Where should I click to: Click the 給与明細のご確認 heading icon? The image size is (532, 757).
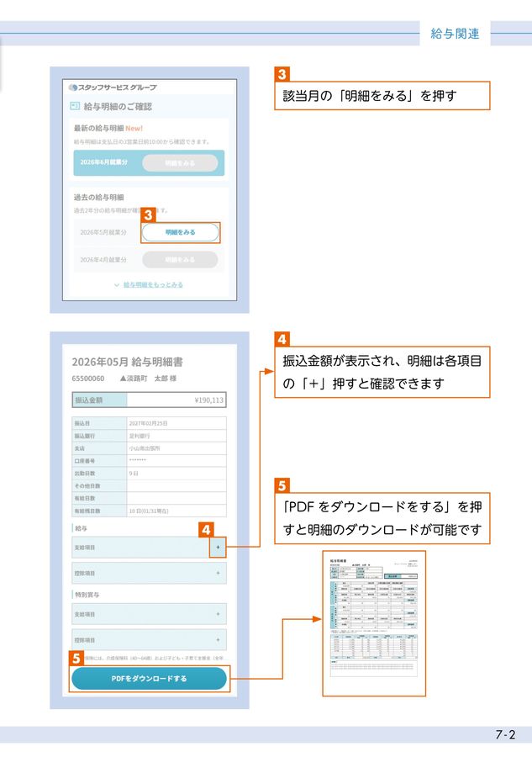coord(75,106)
